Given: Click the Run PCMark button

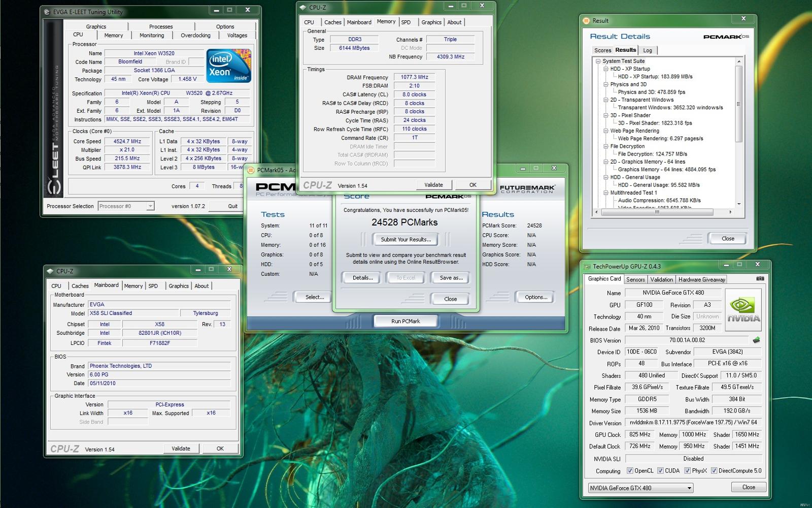Looking at the screenshot, I should 405,321.
